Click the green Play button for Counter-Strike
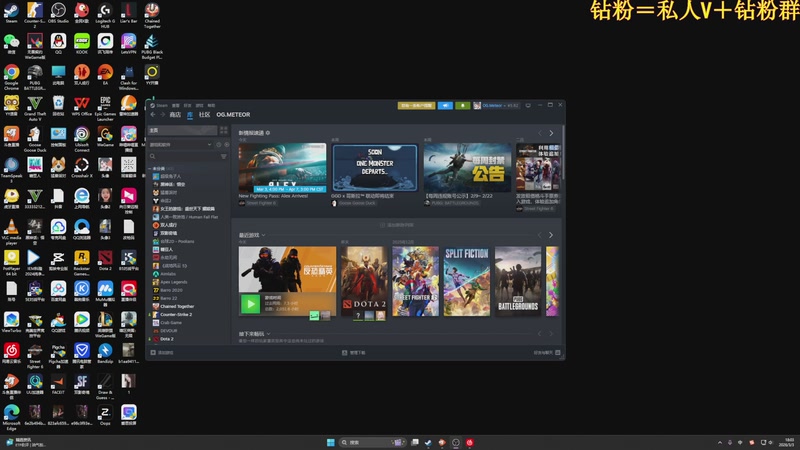The image size is (800, 450). (251, 305)
